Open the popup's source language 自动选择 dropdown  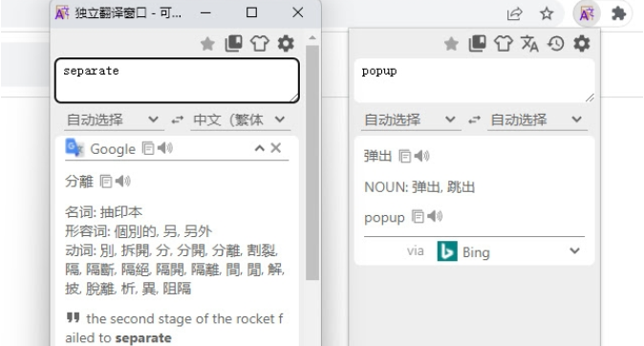pyautogui.click(x=411, y=120)
